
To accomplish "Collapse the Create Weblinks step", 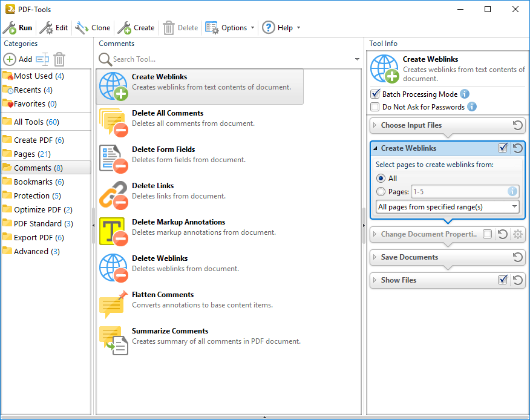I will 375,148.
